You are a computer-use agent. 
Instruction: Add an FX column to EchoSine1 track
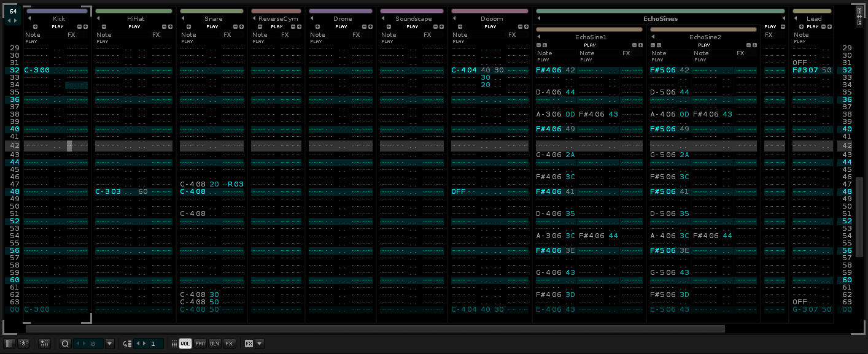click(640, 45)
